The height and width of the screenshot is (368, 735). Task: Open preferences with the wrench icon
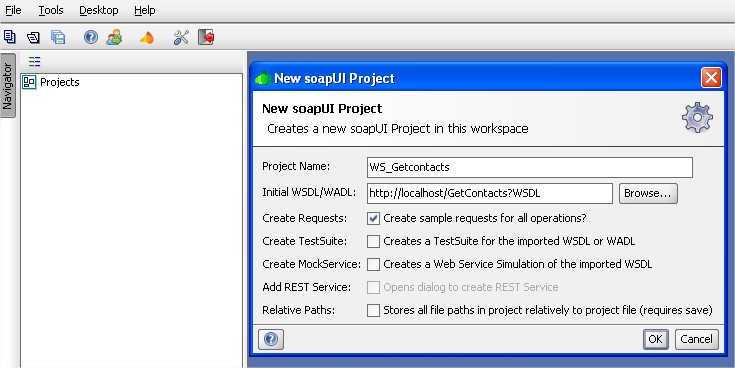(x=181, y=37)
